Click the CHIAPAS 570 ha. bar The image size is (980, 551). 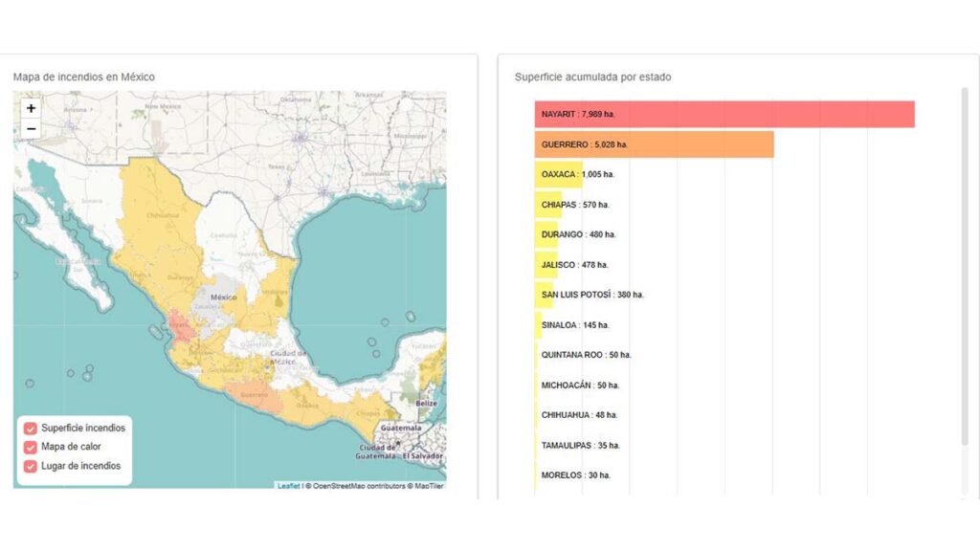[548, 205]
